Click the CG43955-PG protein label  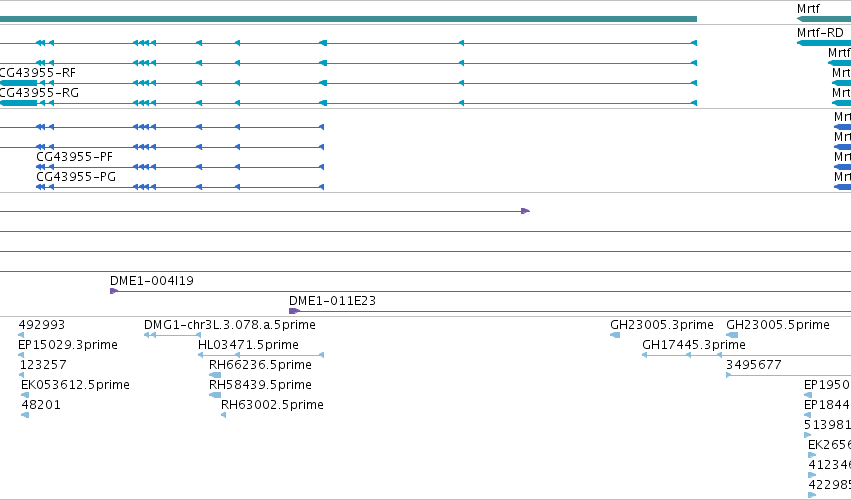point(76,177)
